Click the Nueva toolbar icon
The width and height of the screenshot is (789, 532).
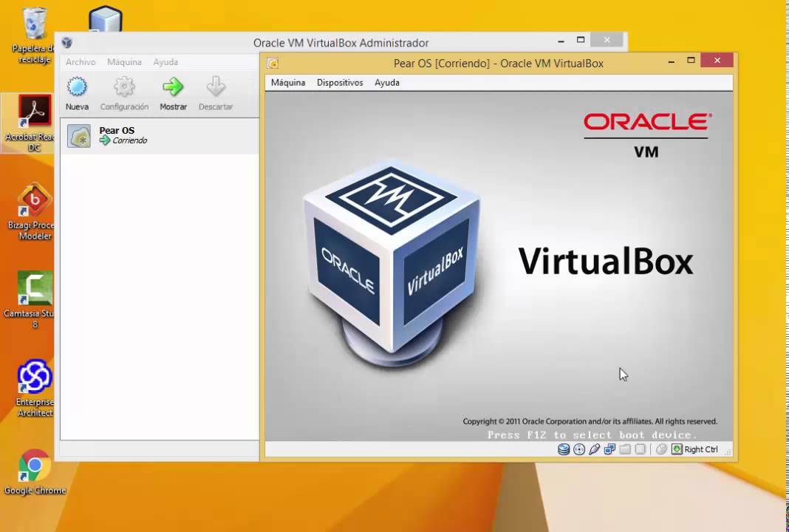point(77,86)
